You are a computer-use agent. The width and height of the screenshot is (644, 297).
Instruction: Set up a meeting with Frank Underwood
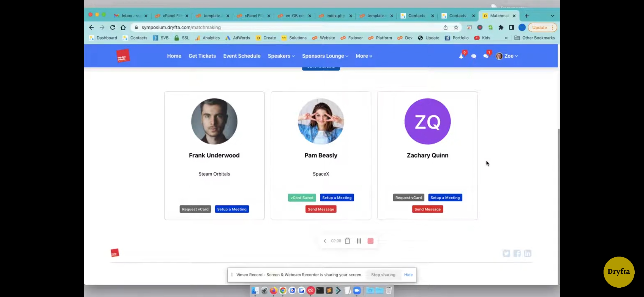coord(232,209)
